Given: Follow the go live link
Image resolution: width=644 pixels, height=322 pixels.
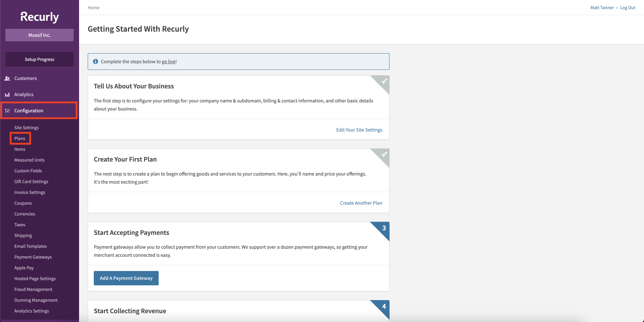Looking at the screenshot, I should pyautogui.click(x=169, y=61).
